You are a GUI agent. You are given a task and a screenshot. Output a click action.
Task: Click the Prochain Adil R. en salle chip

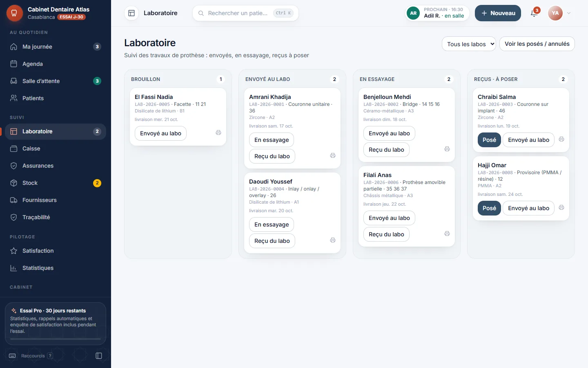coord(437,13)
